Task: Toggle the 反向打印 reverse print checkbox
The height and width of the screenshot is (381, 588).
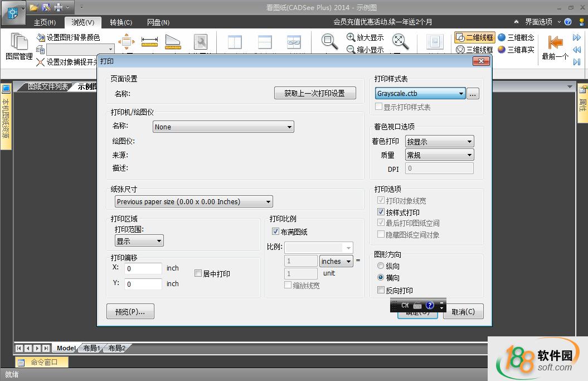Action: 381,290
